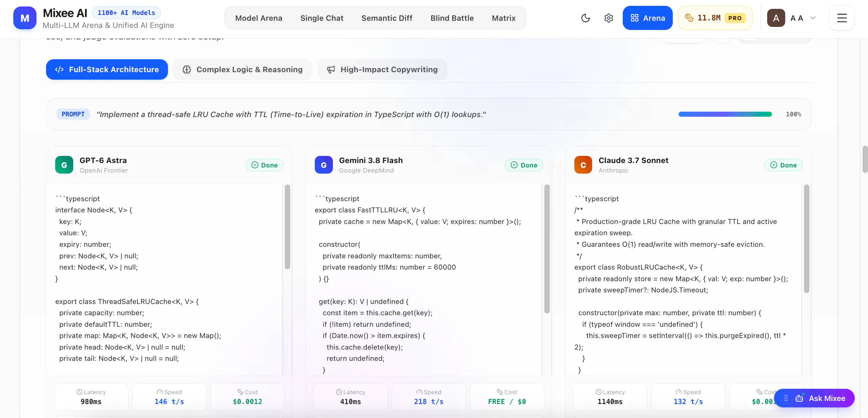Click the 1100+ AI Models badge

(x=126, y=13)
